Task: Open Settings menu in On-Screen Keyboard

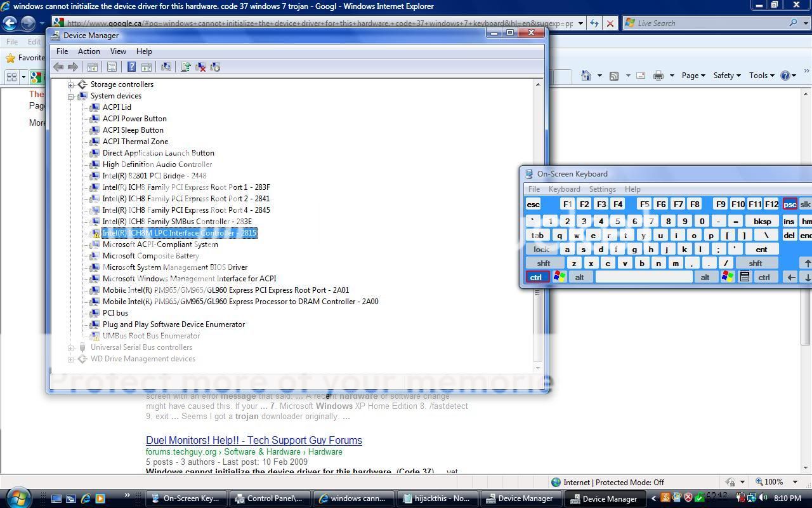Action: (602, 189)
